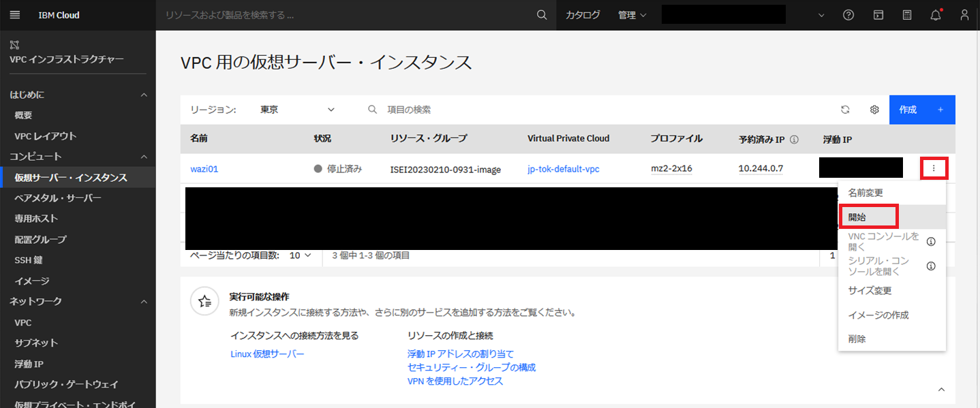Collapse the 実行可能な操作 panel chevron
Viewport: 980px width, 408px height.
pyautogui.click(x=941, y=390)
